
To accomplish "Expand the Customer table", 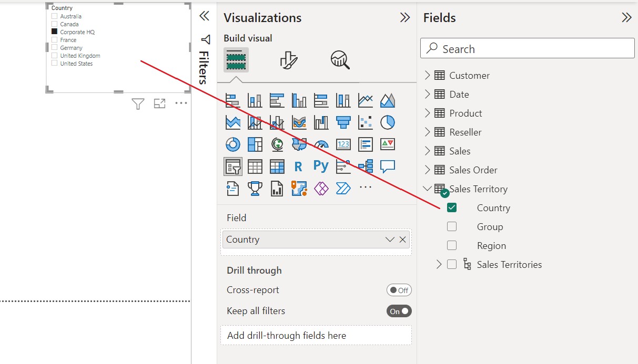I will tap(427, 75).
